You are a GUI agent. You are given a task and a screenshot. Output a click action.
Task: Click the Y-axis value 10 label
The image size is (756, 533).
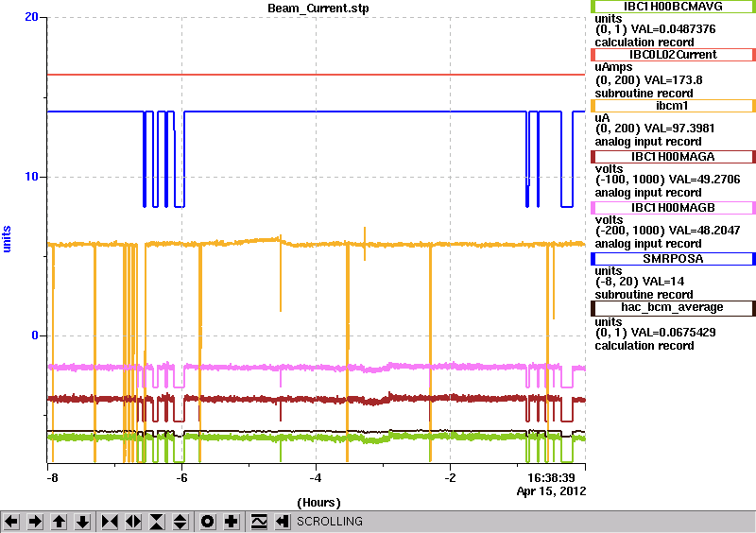(31, 177)
